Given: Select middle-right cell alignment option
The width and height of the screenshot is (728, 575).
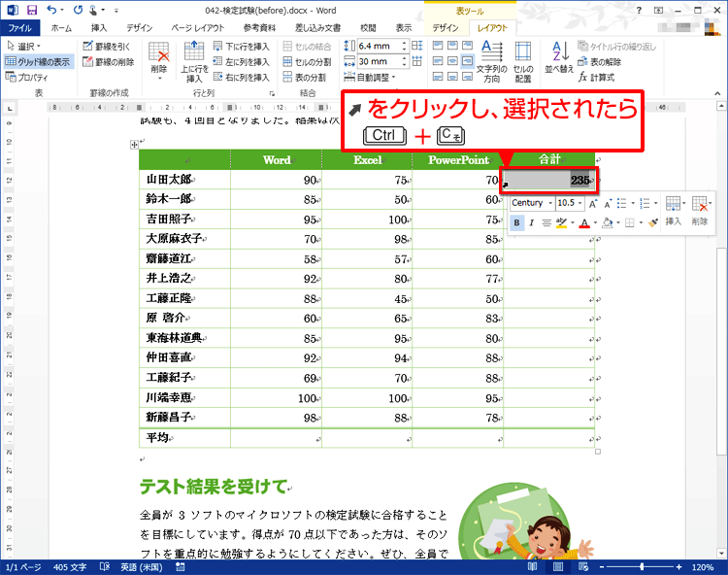Looking at the screenshot, I should [x=468, y=61].
